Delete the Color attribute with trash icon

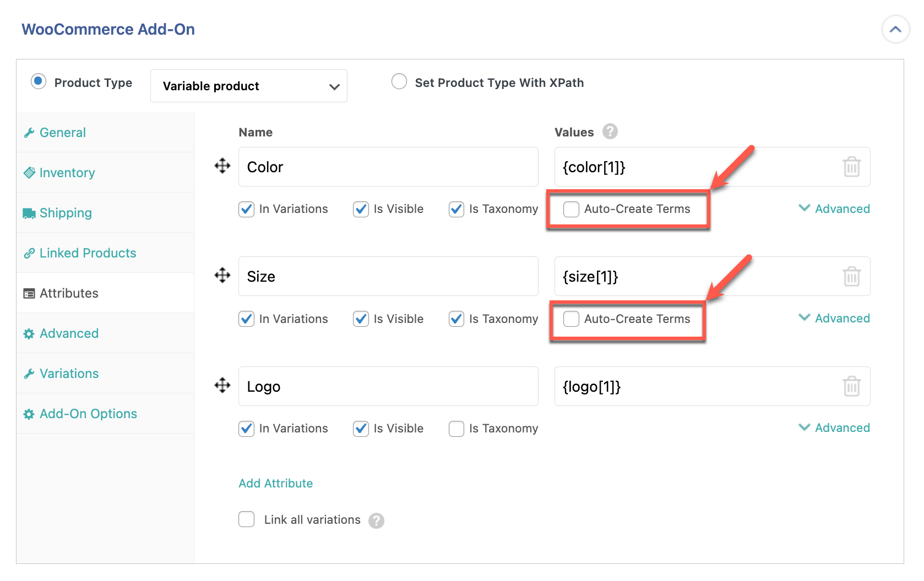tap(852, 166)
